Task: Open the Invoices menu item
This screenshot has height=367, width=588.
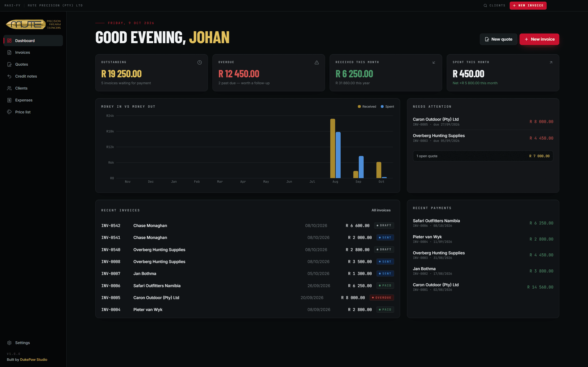Action: click(x=33, y=52)
